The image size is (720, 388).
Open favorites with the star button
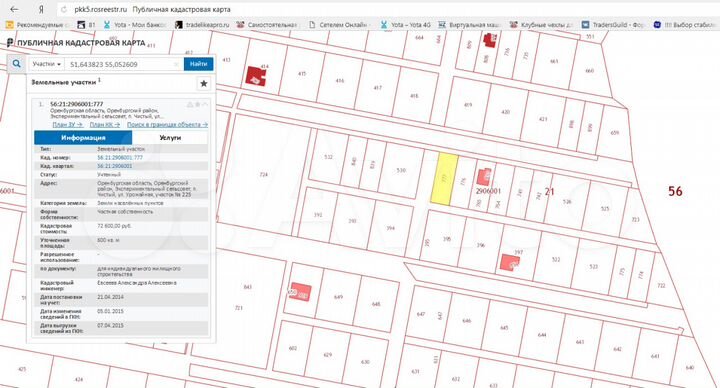204,84
